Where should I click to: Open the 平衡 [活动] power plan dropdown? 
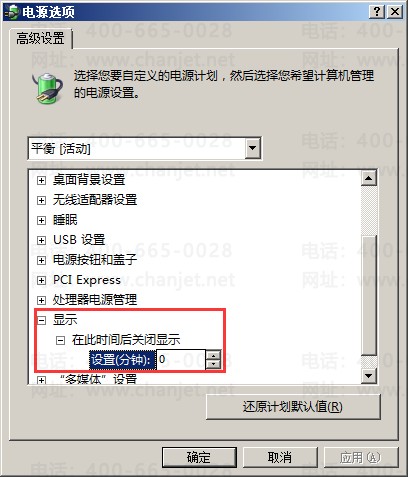tap(253, 148)
